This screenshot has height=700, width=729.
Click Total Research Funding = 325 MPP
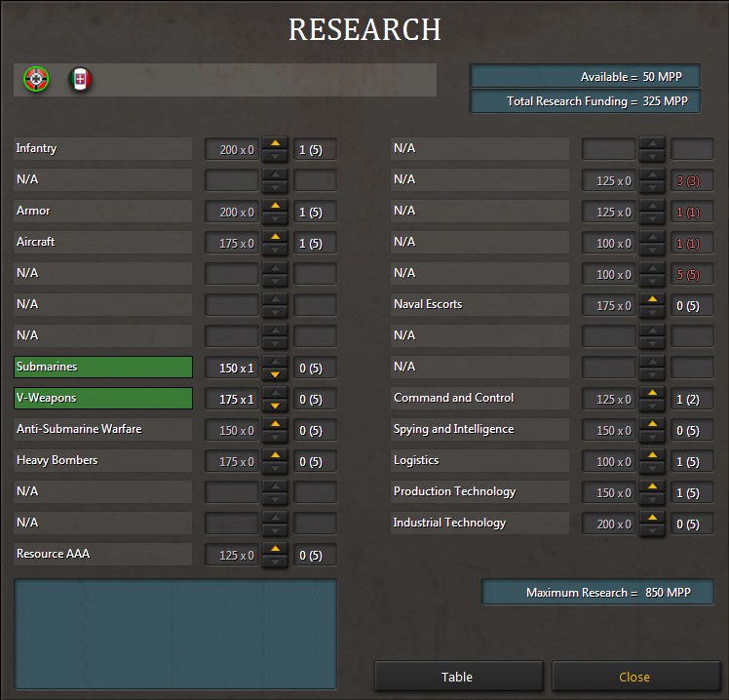click(586, 101)
